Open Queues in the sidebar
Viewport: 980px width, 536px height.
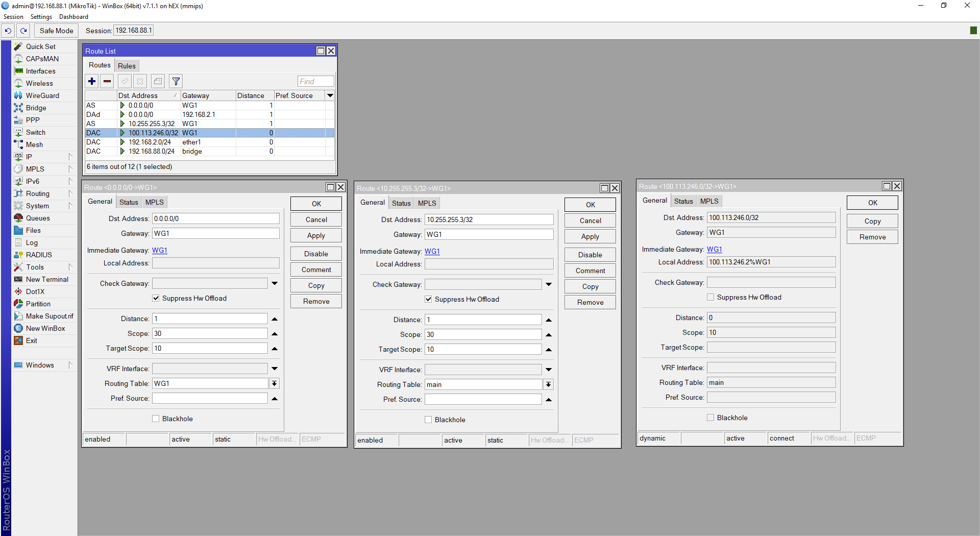(x=38, y=218)
